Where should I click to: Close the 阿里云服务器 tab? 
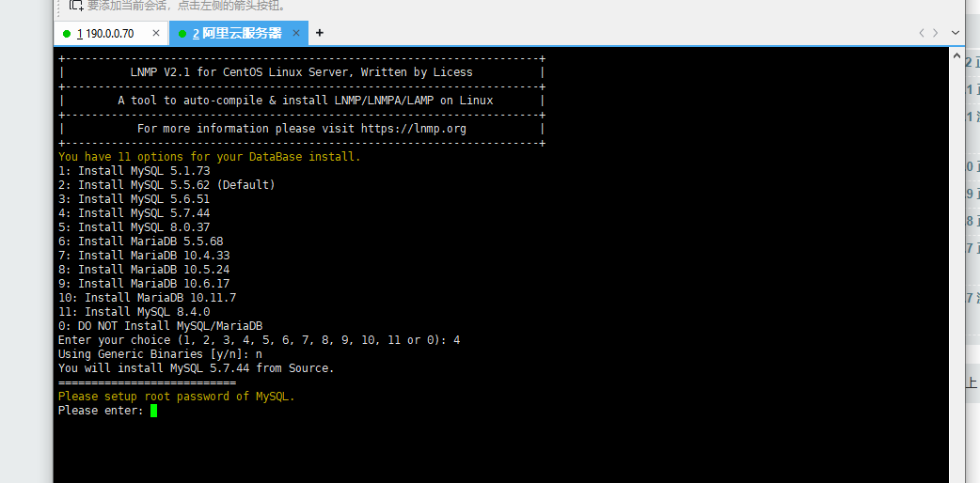(296, 33)
